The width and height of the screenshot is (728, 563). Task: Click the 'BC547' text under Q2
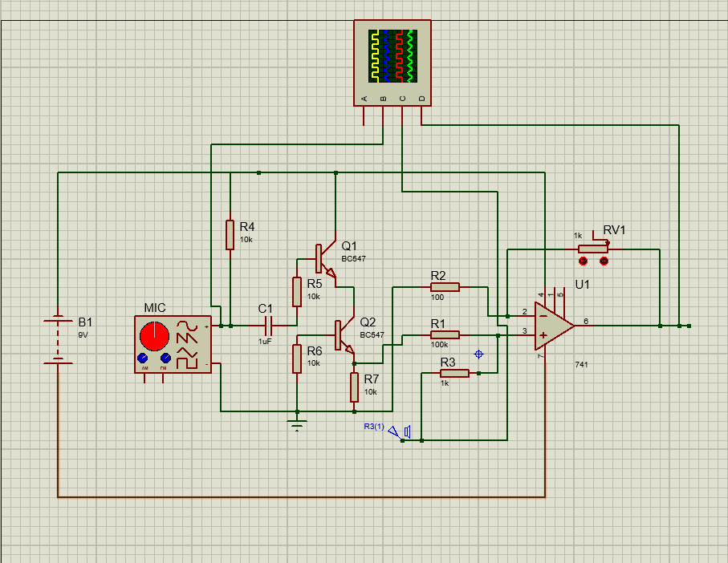click(x=372, y=334)
